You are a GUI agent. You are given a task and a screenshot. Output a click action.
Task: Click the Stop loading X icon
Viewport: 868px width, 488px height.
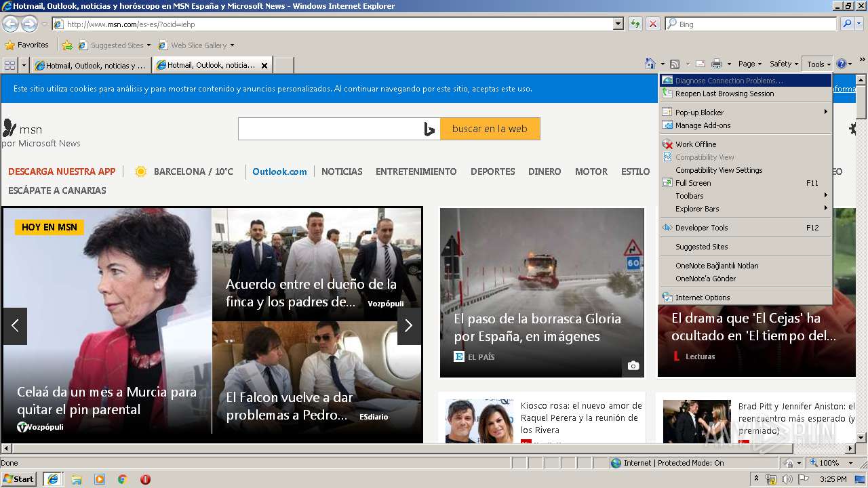click(x=652, y=24)
